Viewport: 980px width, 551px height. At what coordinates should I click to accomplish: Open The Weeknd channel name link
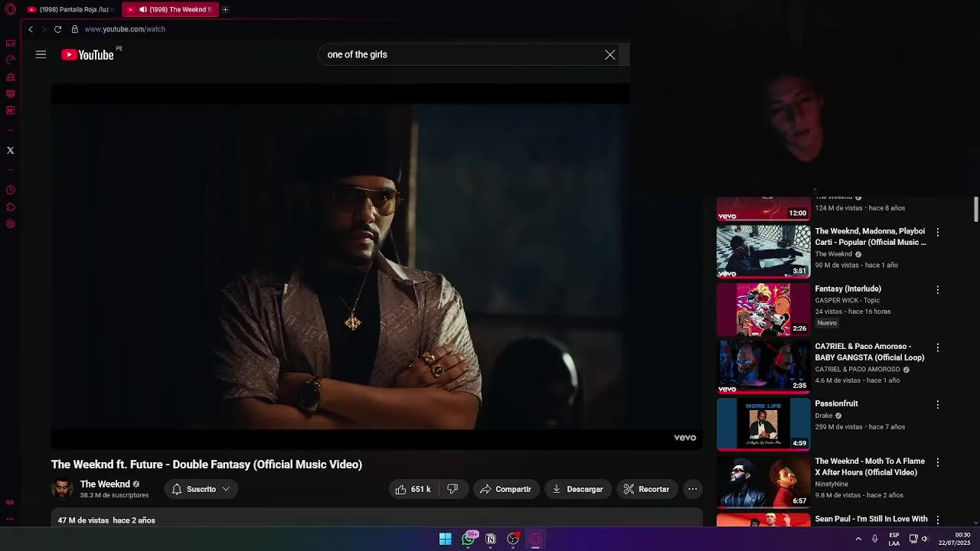pos(105,484)
